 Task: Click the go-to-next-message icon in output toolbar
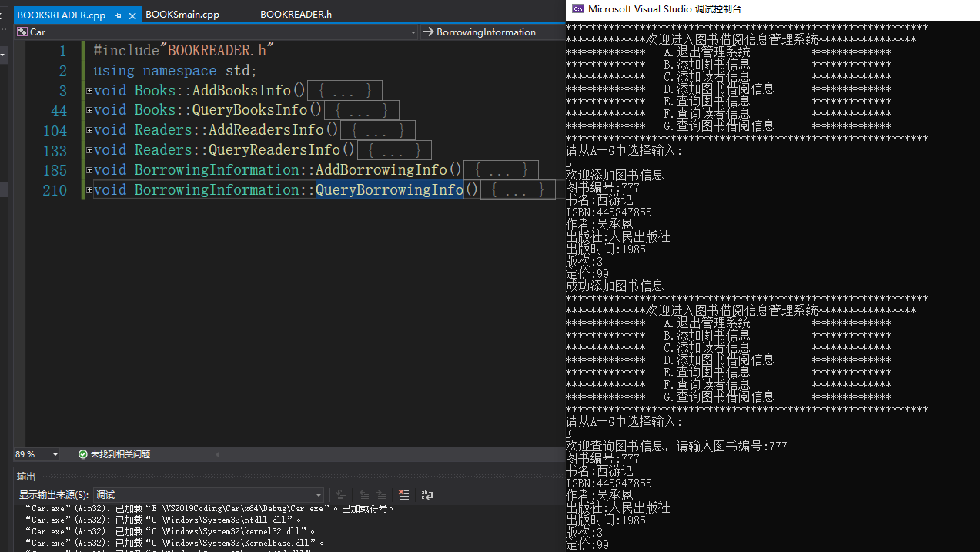click(x=380, y=495)
